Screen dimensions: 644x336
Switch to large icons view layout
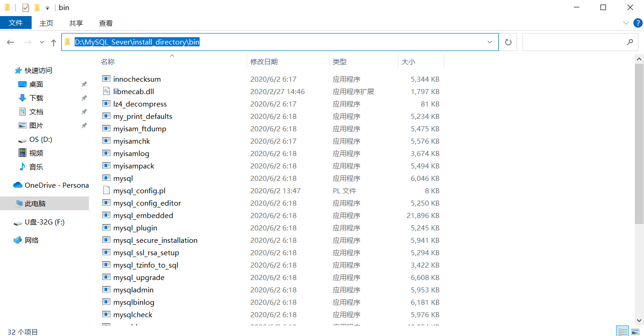[x=635, y=331]
